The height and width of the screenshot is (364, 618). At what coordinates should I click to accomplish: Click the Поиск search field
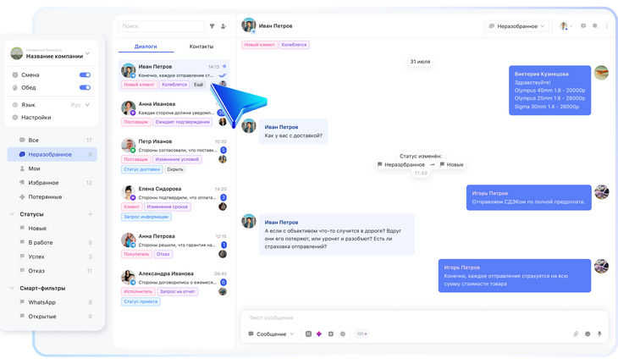point(161,26)
